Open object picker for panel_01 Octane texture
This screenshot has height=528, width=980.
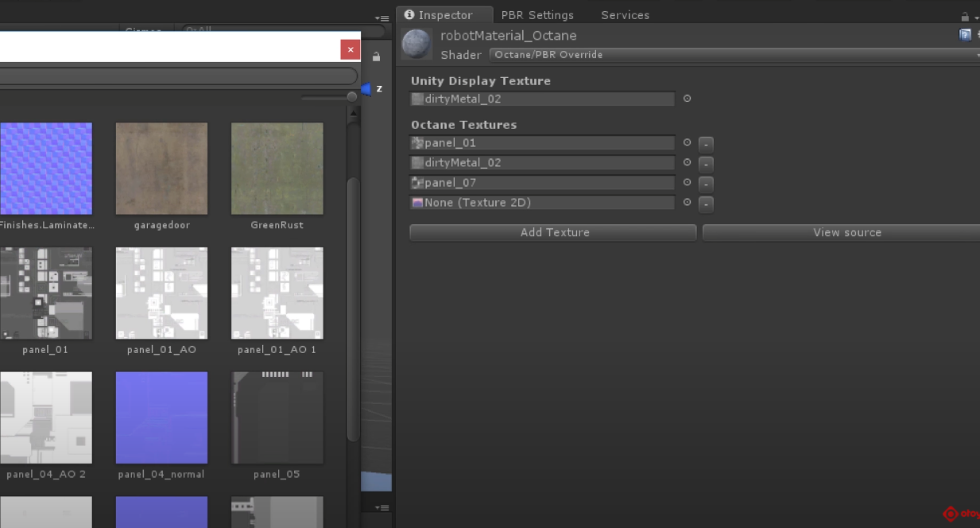[x=688, y=143]
